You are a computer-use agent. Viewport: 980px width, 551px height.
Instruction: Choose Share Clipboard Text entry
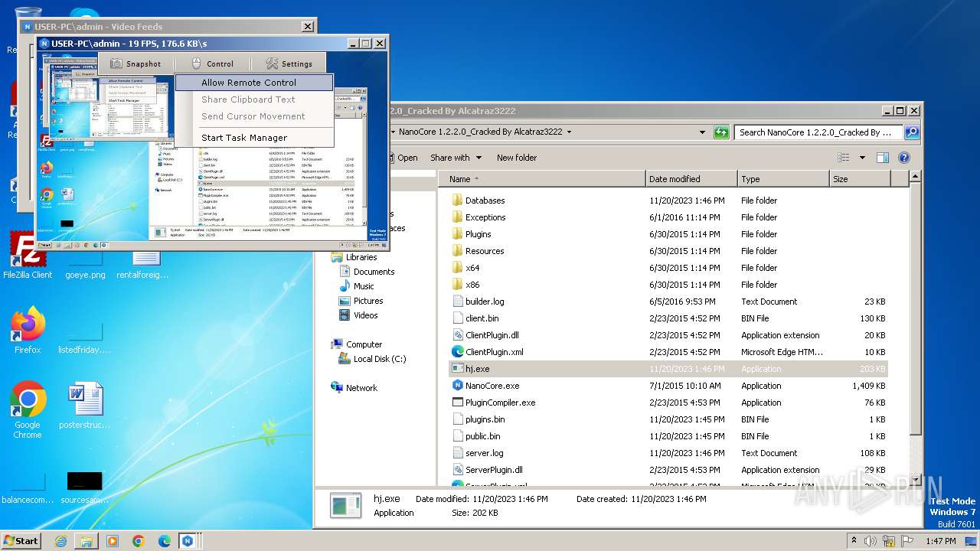coord(254,99)
